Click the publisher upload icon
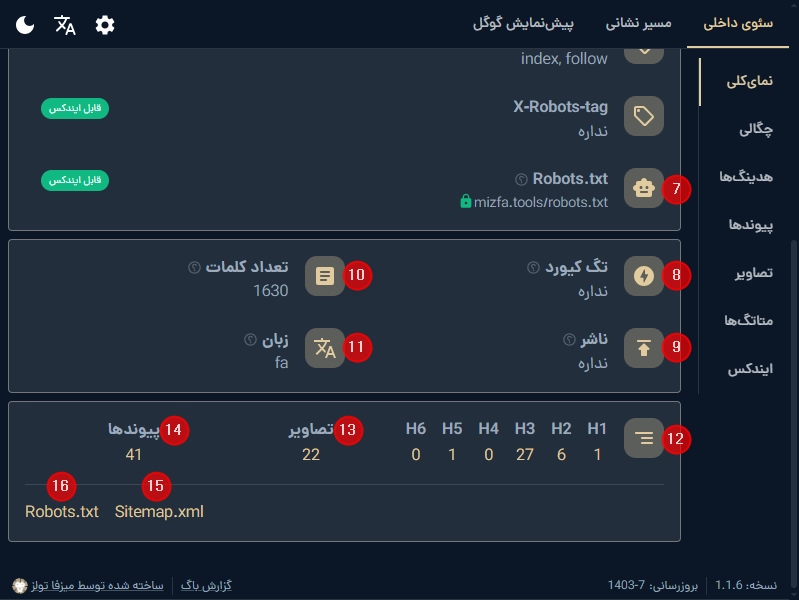The height and width of the screenshot is (600, 799). click(644, 348)
